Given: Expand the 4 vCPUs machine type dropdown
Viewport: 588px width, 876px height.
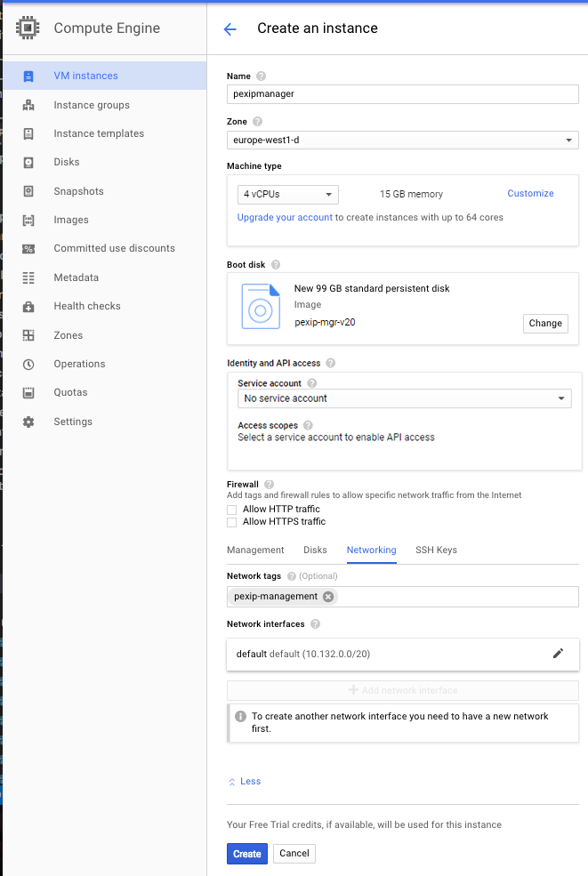Looking at the screenshot, I should 287,194.
